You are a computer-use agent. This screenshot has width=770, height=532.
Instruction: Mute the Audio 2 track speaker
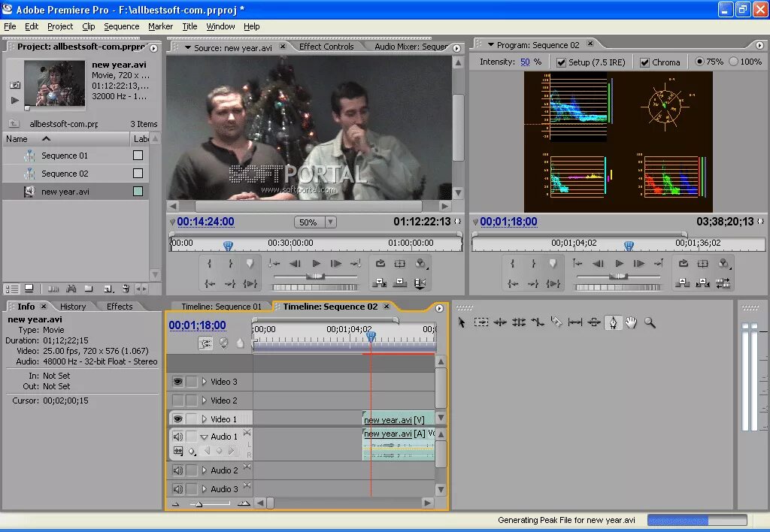(x=178, y=470)
